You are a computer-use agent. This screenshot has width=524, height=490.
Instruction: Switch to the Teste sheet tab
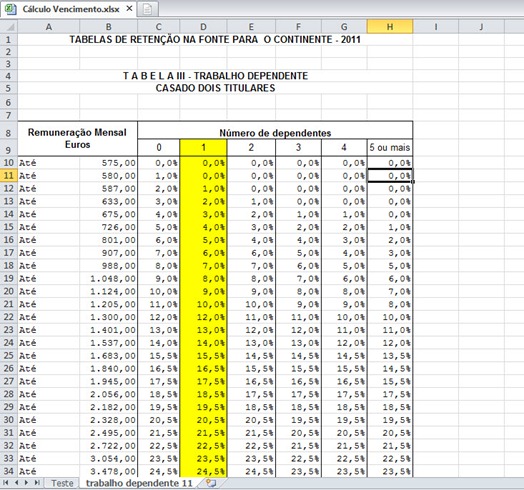click(x=62, y=483)
